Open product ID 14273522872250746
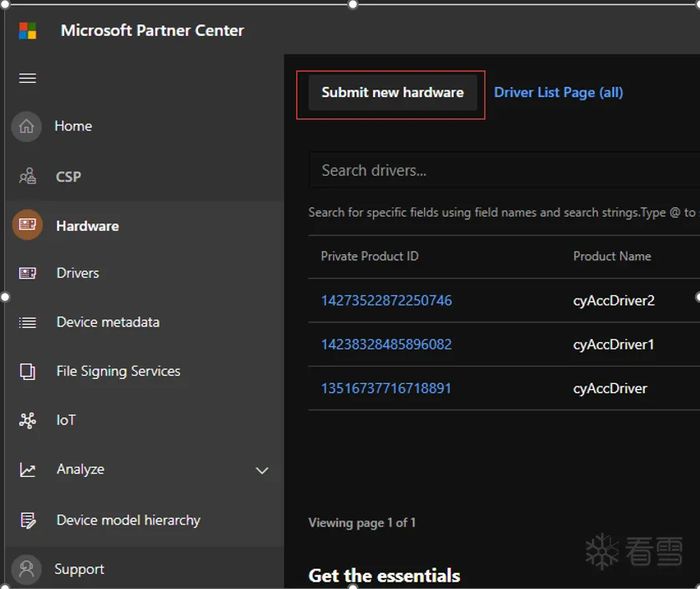 click(x=386, y=300)
